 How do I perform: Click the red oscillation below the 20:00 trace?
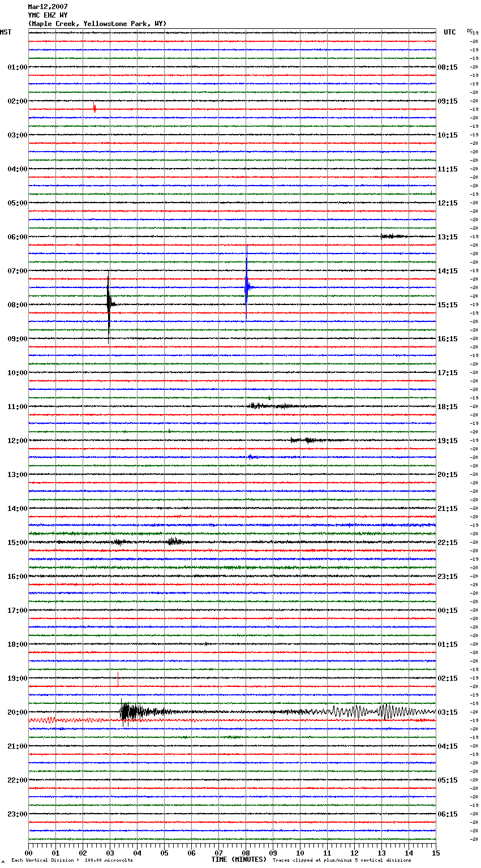point(45,720)
